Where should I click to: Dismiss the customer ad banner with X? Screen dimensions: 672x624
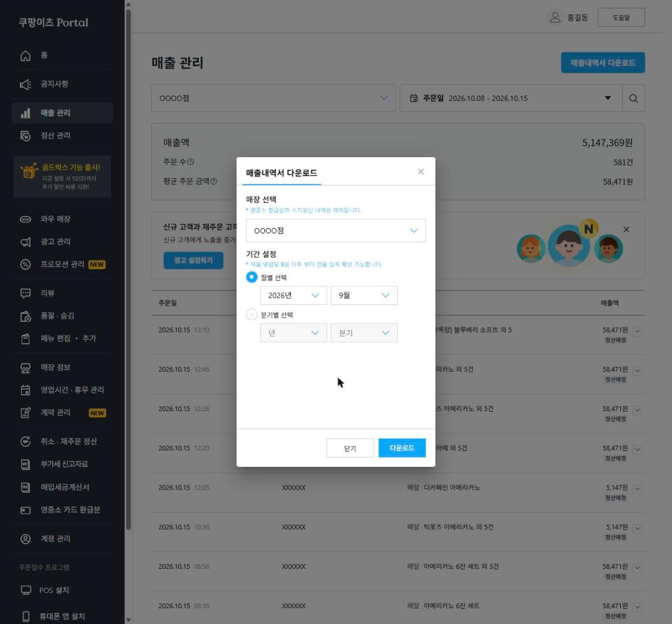[x=626, y=230]
